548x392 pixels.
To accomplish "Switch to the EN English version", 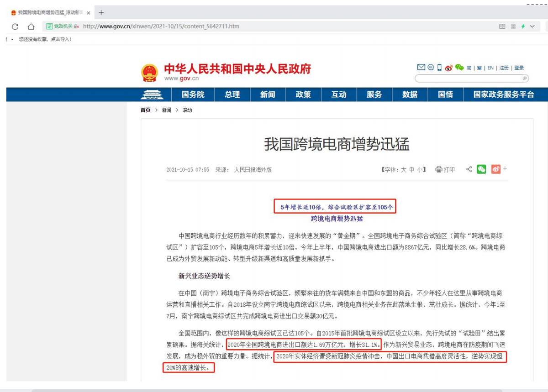I will (x=490, y=68).
